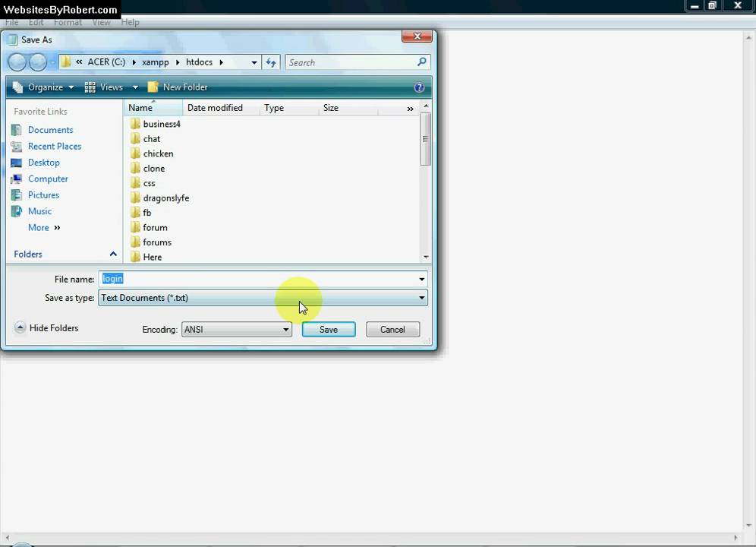Click the business4 folder icon
The image size is (756, 547).
pyautogui.click(x=135, y=124)
